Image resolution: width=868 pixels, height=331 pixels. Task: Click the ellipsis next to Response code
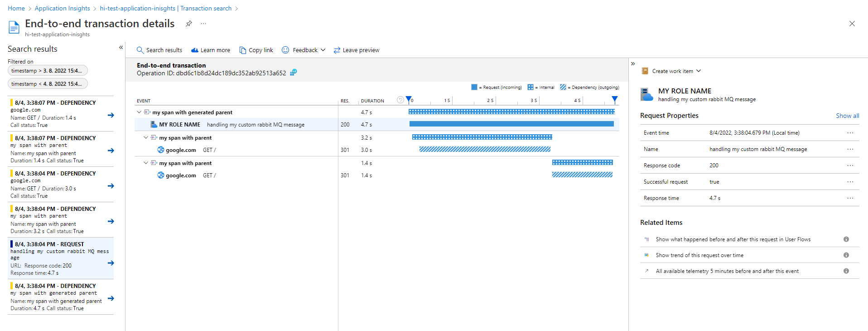click(850, 165)
